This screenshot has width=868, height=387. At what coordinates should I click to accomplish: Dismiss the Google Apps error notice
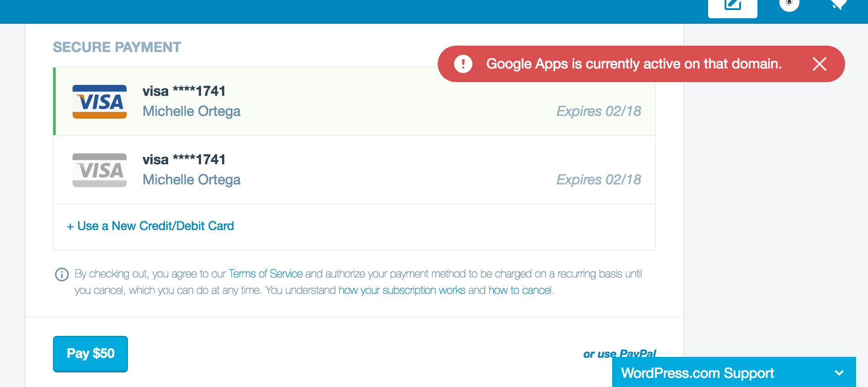820,64
